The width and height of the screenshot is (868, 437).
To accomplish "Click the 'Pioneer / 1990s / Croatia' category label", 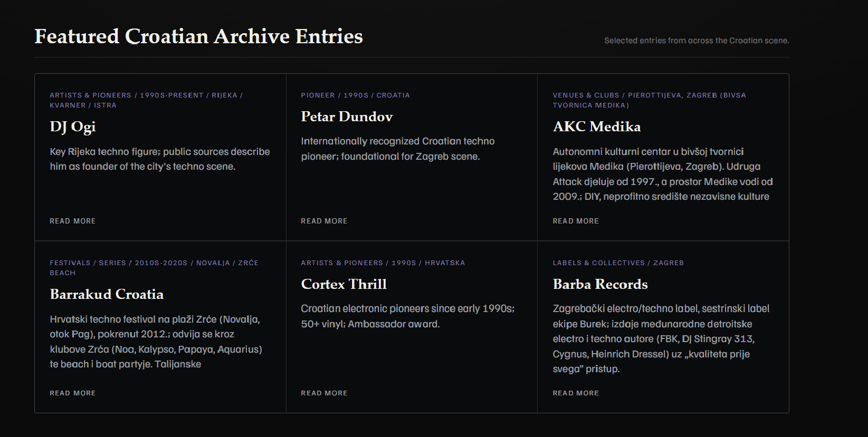I will [355, 95].
